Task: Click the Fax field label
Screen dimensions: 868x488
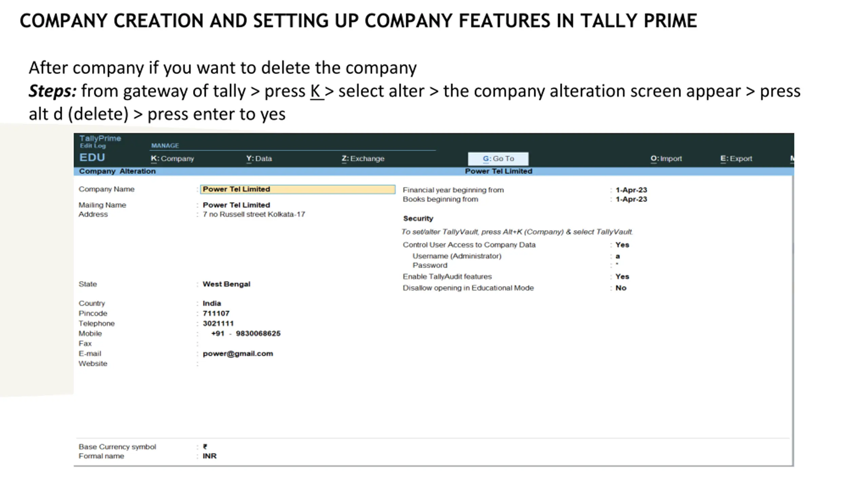Action: tap(85, 344)
